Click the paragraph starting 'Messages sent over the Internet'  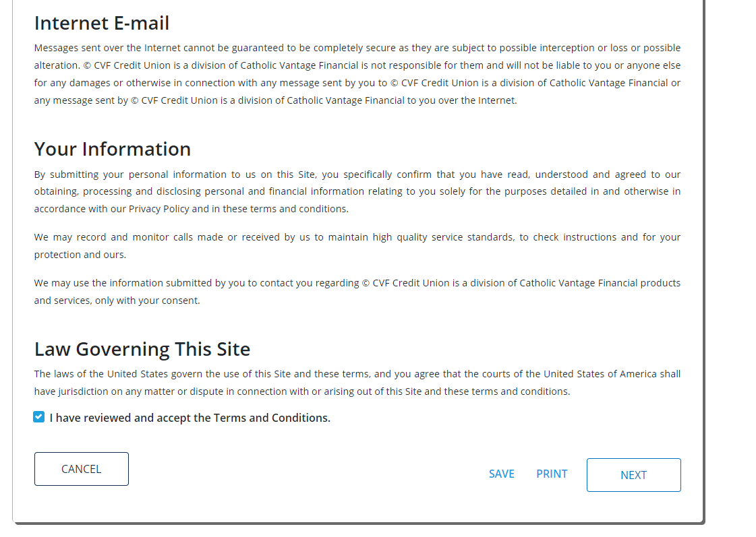coord(357,74)
